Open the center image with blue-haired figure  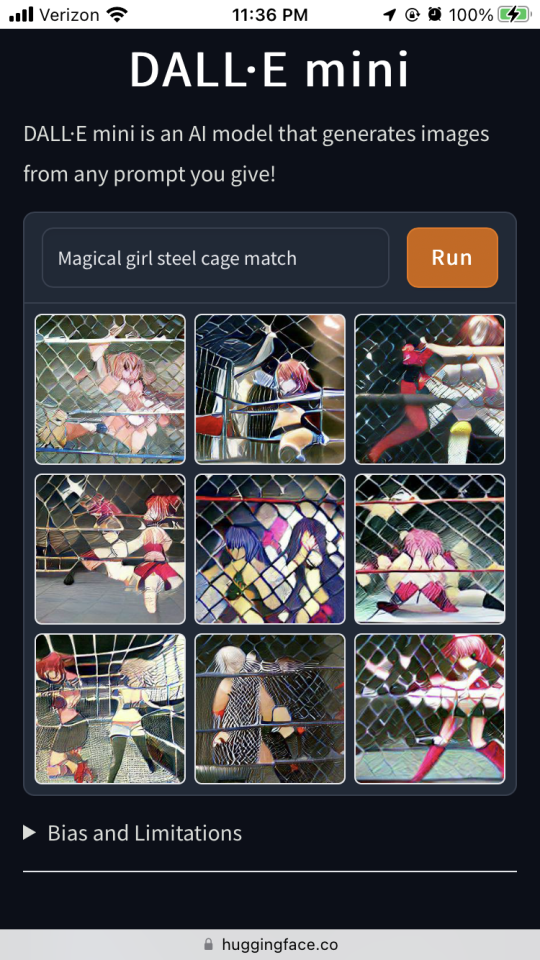click(x=270, y=549)
